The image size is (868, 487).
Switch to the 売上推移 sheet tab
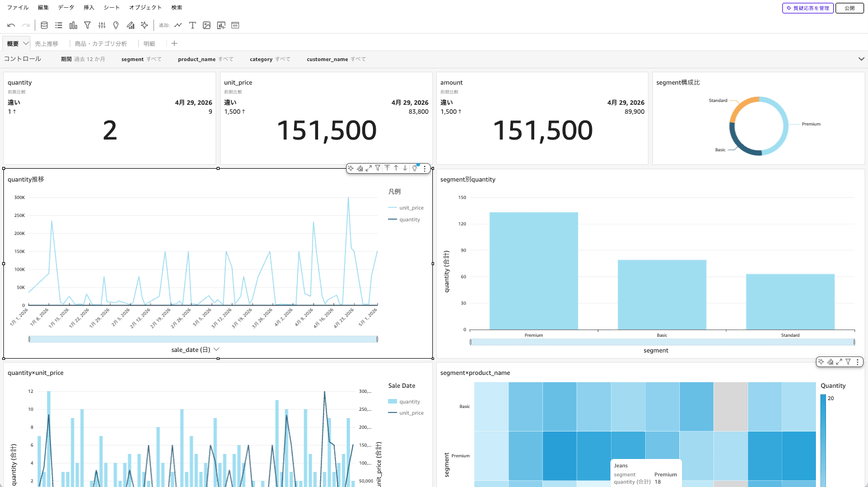(46, 44)
